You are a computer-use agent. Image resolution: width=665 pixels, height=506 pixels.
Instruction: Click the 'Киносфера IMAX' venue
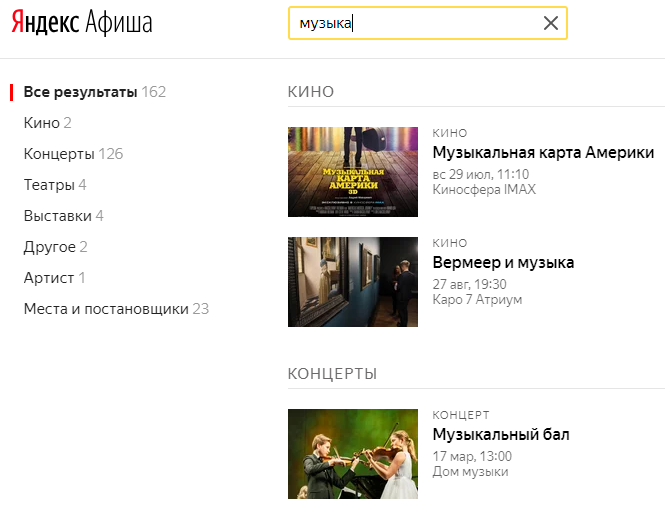coord(484,190)
